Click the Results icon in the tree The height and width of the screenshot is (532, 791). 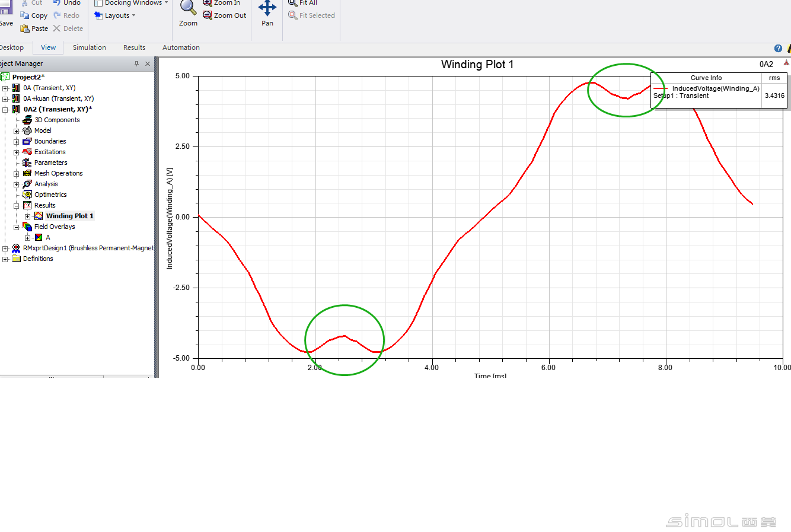pos(27,205)
